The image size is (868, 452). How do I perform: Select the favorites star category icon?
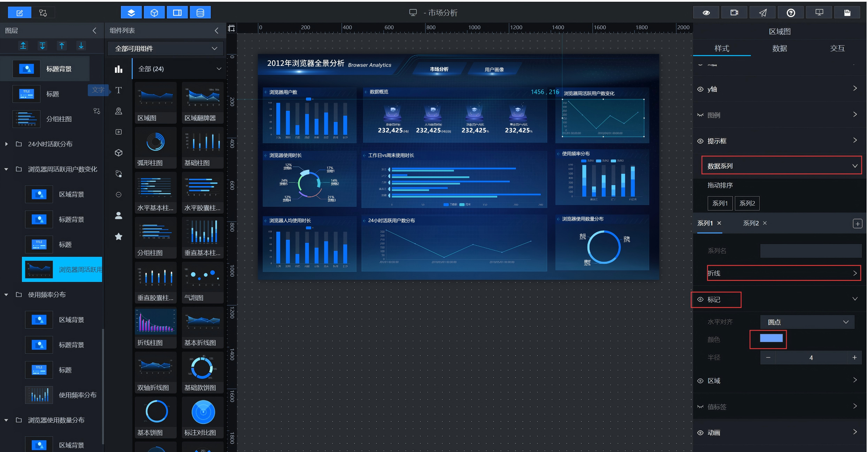(x=118, y=236)
